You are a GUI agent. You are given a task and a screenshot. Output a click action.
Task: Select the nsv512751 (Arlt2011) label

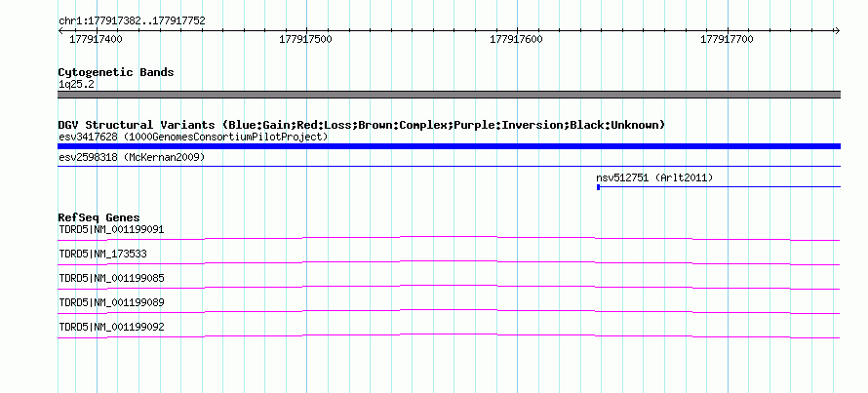(654, 178)
